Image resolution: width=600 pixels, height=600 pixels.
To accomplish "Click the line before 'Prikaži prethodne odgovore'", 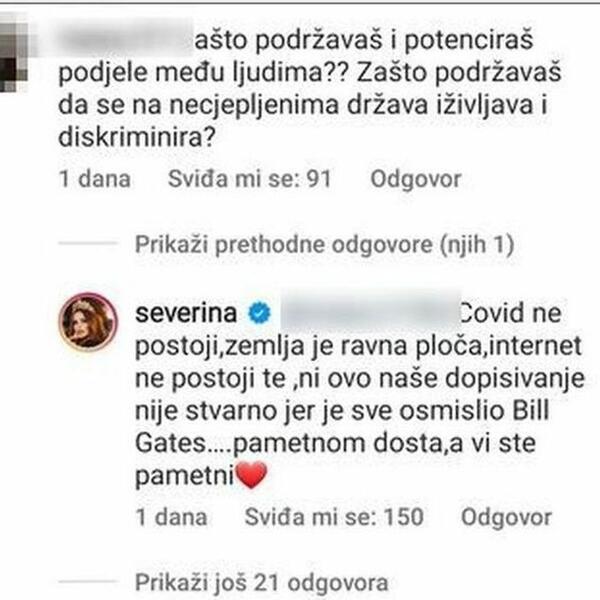I will [x=88, y=243].
